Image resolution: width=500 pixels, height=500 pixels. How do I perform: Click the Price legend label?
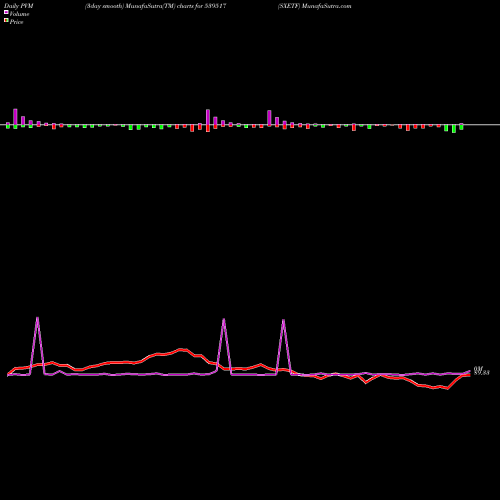point(16,22)
